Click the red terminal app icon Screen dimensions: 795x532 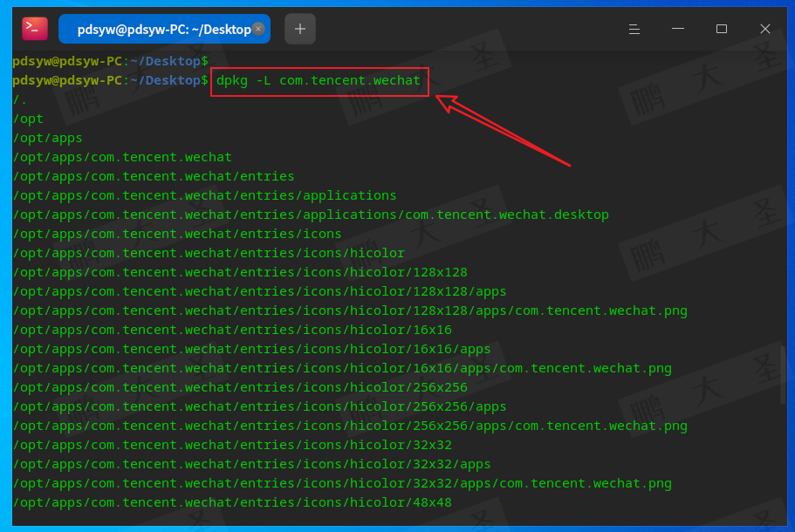click(x=35, y=29)
